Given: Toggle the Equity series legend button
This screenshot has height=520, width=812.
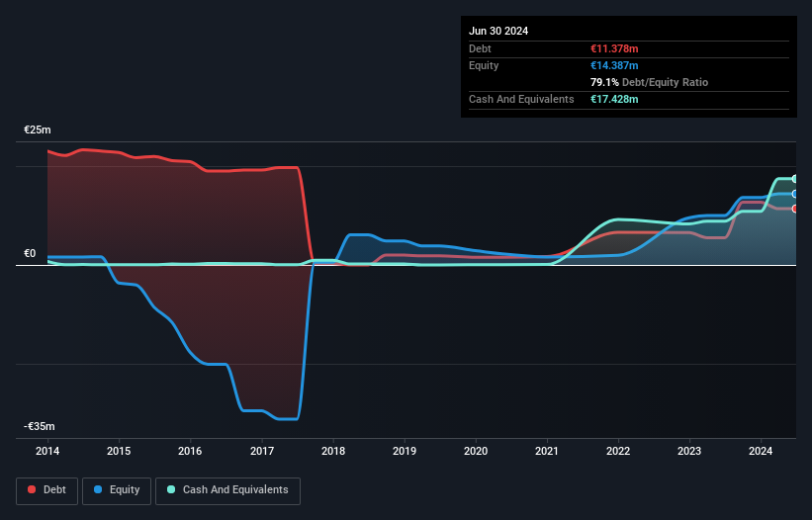Looking at the screenshot, I should (x=117, y=490).
